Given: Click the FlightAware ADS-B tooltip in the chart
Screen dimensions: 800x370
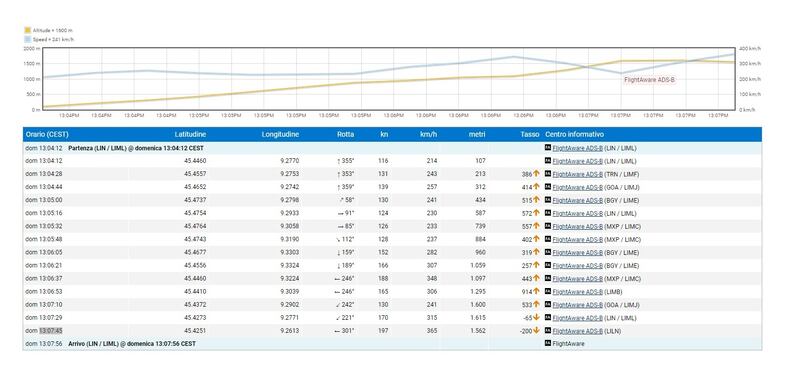Looking at the screenshot, I should [649, 80].
